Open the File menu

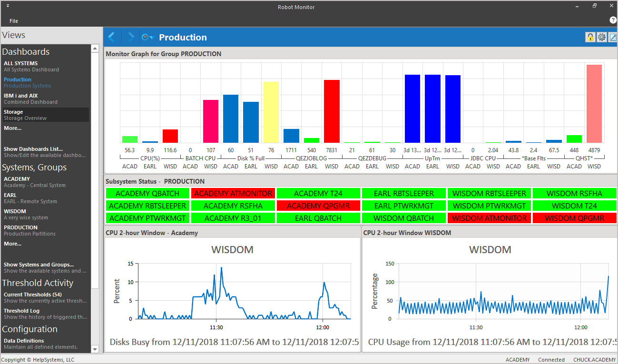[14, 21]
